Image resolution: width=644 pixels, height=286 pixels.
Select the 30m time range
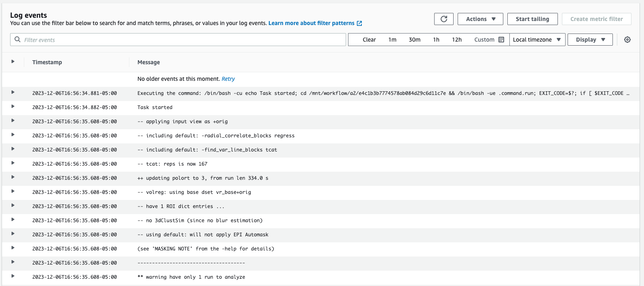pyautogui.click(x=414, y=40)
